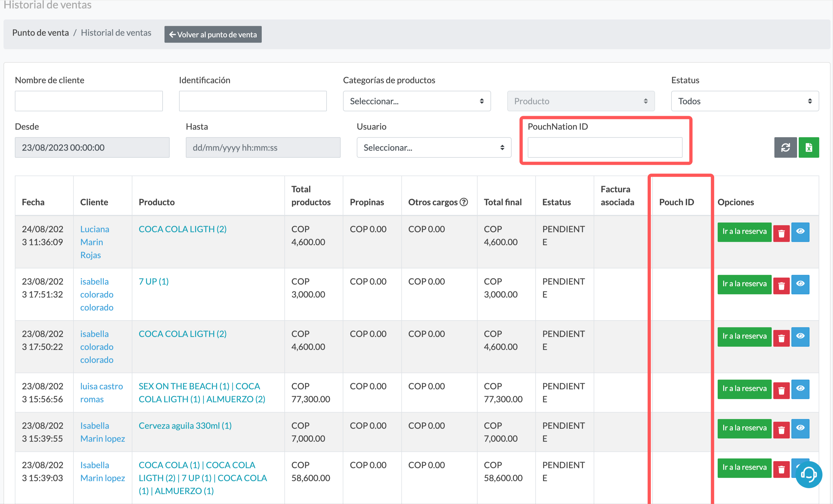Open client Isabella Marin lopez in 15:39:03 row
This screenshot has width=833, height=504.
102,472
